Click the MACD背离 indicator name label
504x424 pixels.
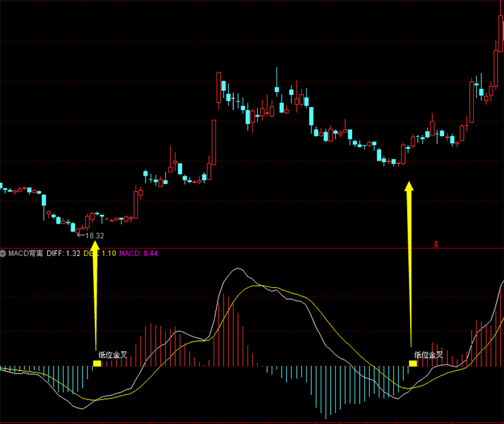click(25, 253)
